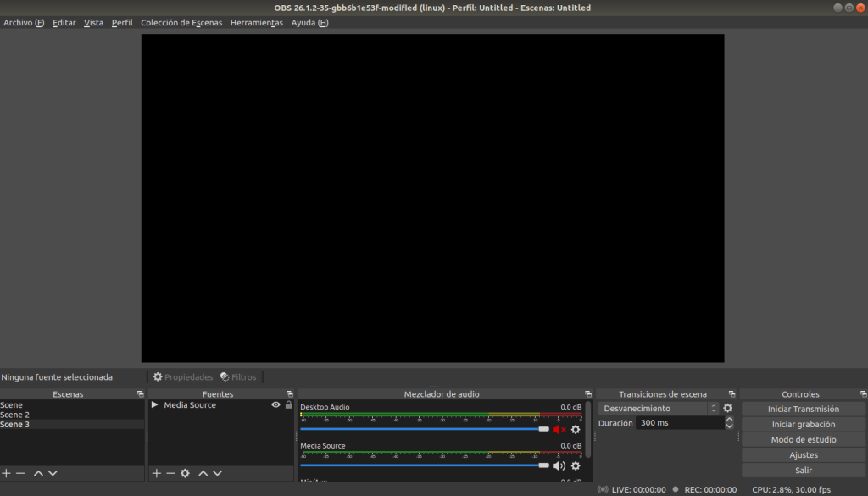This screenshot has width=868, height=496.
Task: Click the Filtros button above the docks
Action: (238, 377)
